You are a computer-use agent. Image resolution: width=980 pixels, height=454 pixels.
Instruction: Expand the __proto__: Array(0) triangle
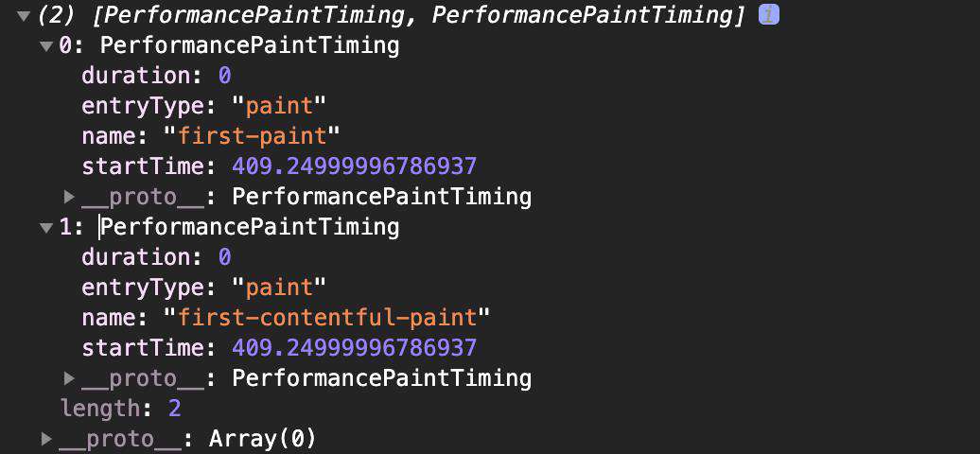46,439
